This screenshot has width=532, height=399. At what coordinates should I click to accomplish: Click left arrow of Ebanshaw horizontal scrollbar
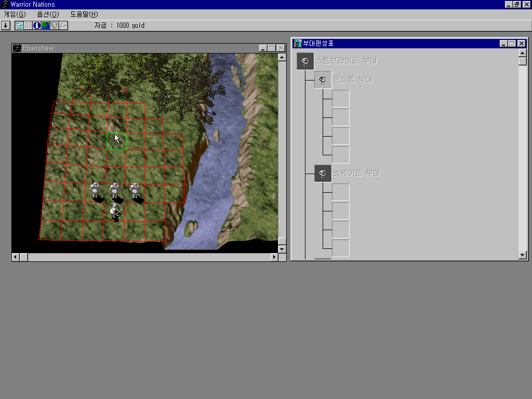pyautogui.click(x=16, y=257)
